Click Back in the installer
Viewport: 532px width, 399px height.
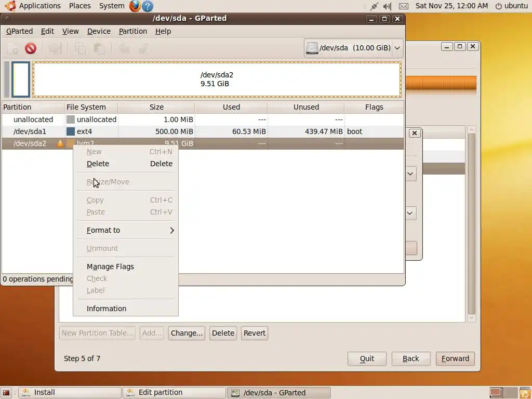point(411,358)
